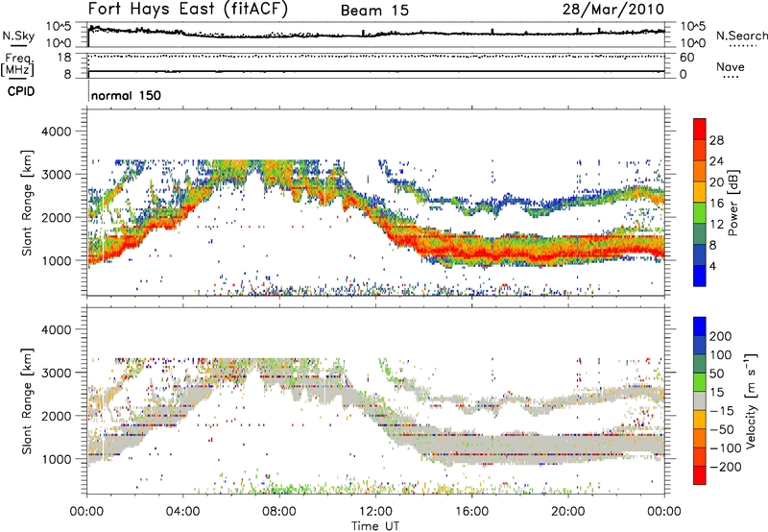Click the 'N.Sky' legend label
Viewport: 768px width, 532px height.
coord(18,36)
